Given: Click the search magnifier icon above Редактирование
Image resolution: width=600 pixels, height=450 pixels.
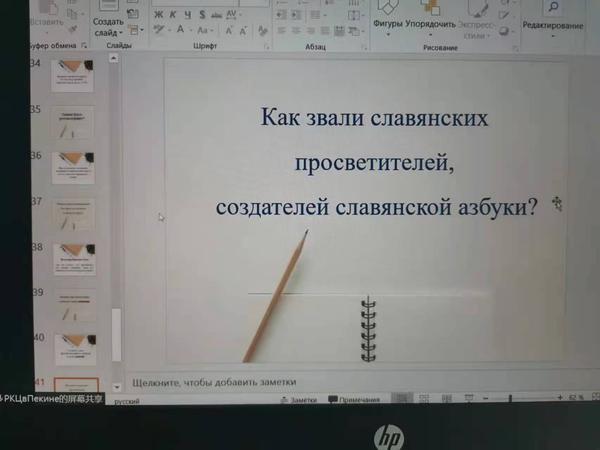Looking at the screenshot, I should (553, 7).
